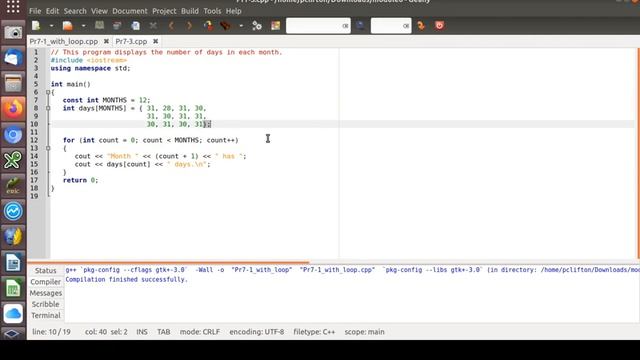Click the Open file toolbar icon
Image resolution: width=640 pixels, height=360 pixels.
click(x=67, y=26)
